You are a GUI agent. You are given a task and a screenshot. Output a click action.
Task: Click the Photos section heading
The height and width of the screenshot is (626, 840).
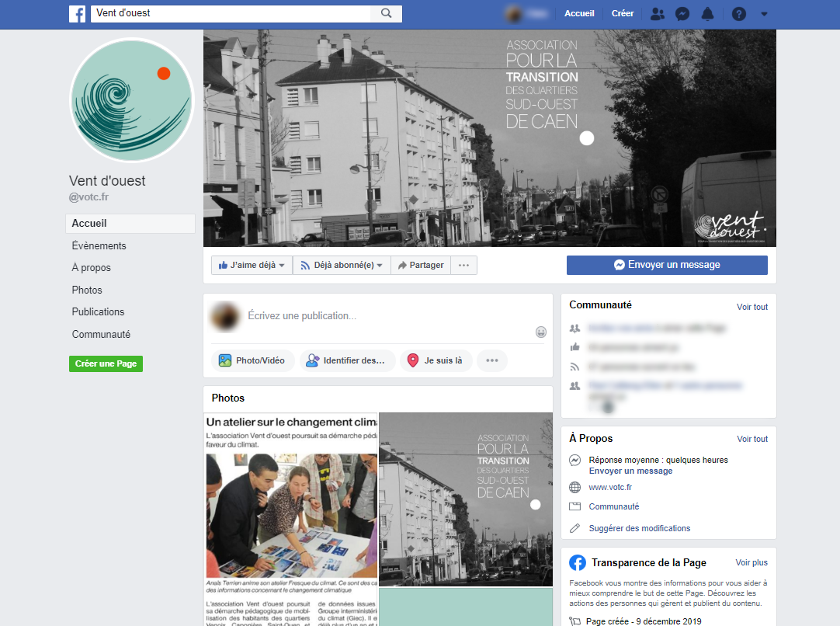pyautogui.click(x=227, y=398)
